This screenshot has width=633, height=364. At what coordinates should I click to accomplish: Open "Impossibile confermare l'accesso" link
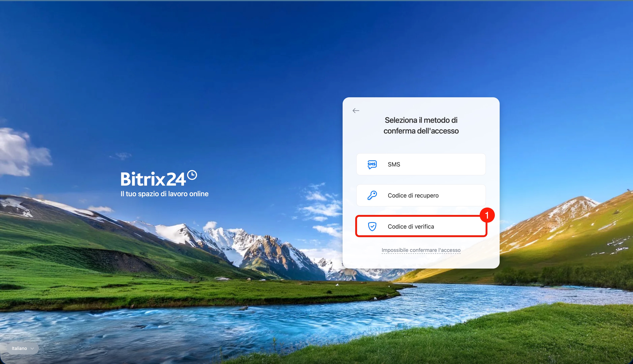[421, 250]
